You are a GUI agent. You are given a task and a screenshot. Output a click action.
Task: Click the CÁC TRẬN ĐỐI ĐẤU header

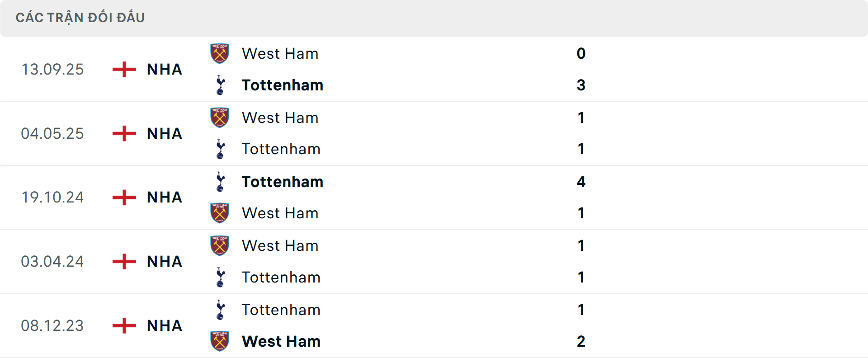pyautogui.click(x=80, y=17)
